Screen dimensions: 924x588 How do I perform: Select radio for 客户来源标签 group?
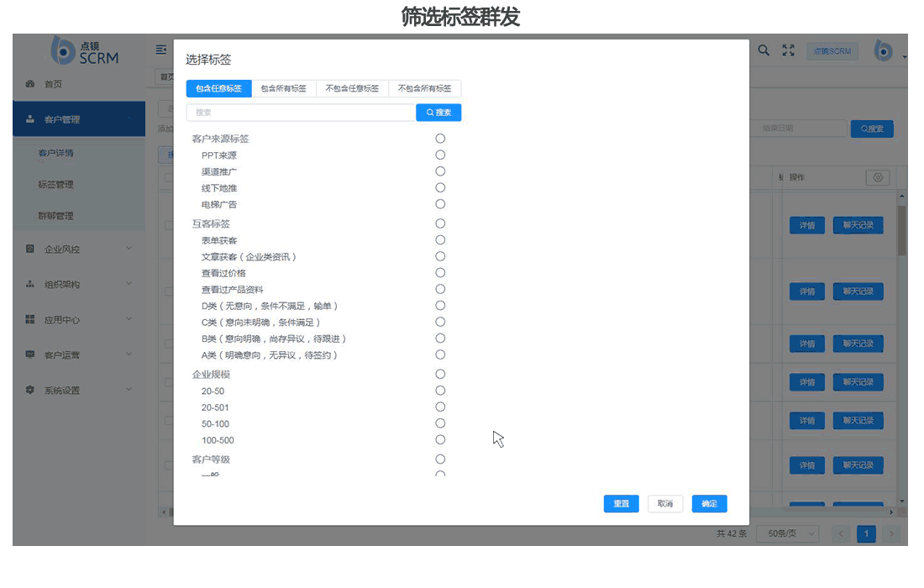(440, 139)
